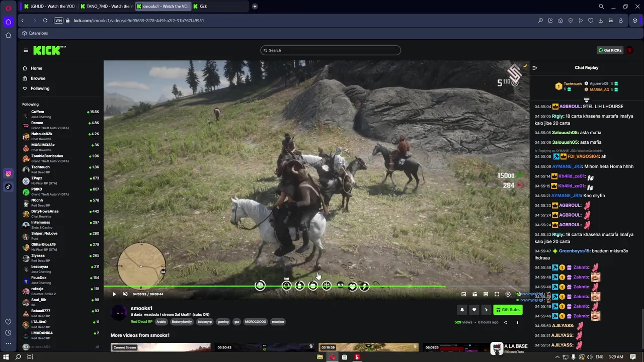Unmute the video player volume
This screenshot has width=644, height=362.
125,294
